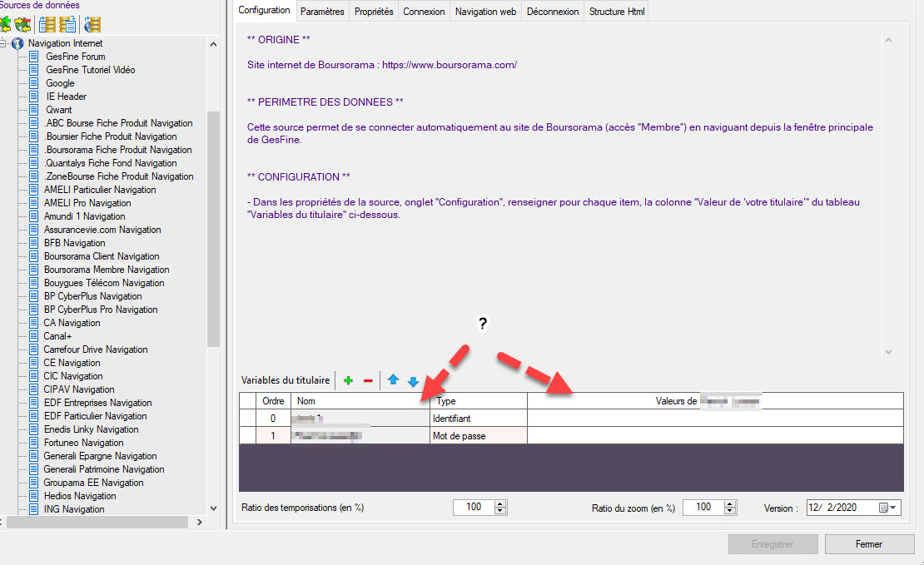Move variable down with blue arrow
This screenshot has height=565, width=924.
[x=413, y=381]
